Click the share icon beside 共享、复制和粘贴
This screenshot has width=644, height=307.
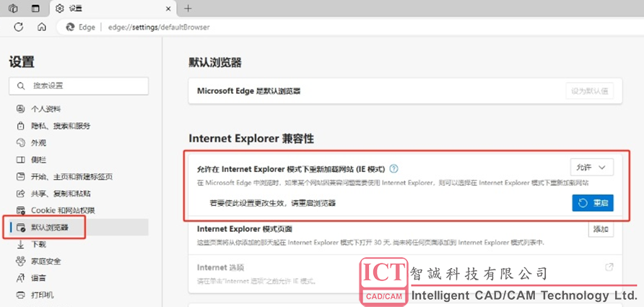(20, 193)
